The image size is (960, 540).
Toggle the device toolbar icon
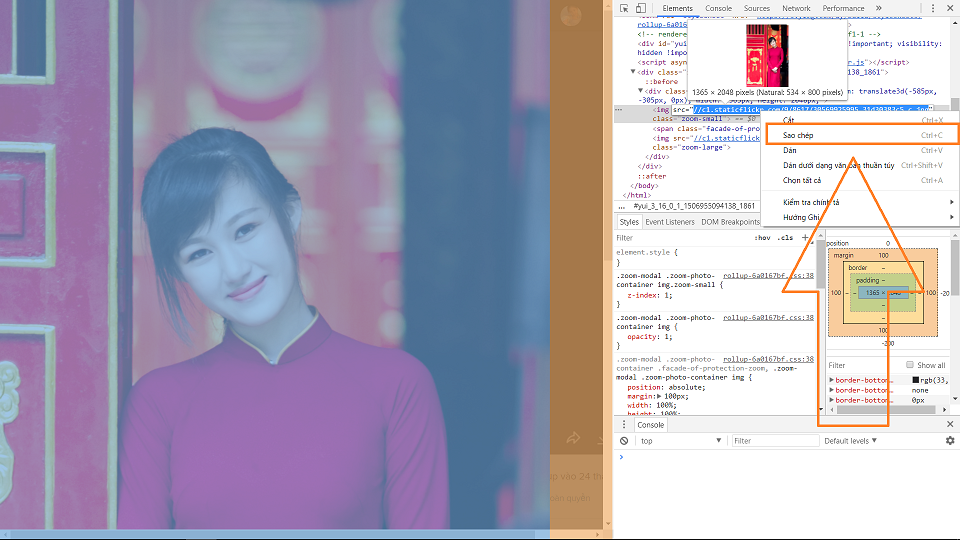point(640,8)
